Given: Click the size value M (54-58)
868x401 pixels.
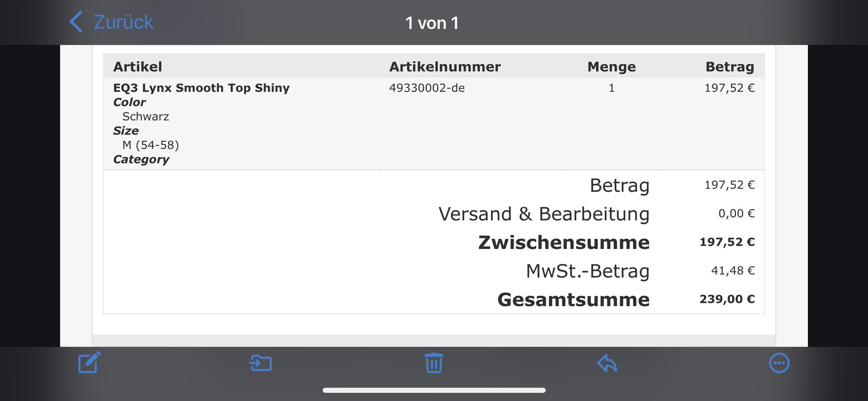Looking at the screenshot, I should tap(151, 145).
